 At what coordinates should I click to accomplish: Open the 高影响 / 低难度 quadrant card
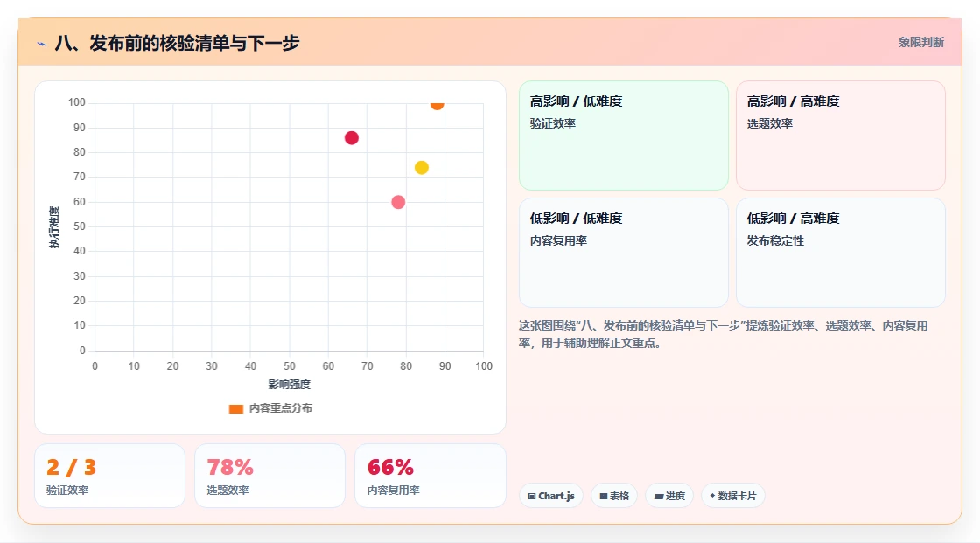point(624,135)
